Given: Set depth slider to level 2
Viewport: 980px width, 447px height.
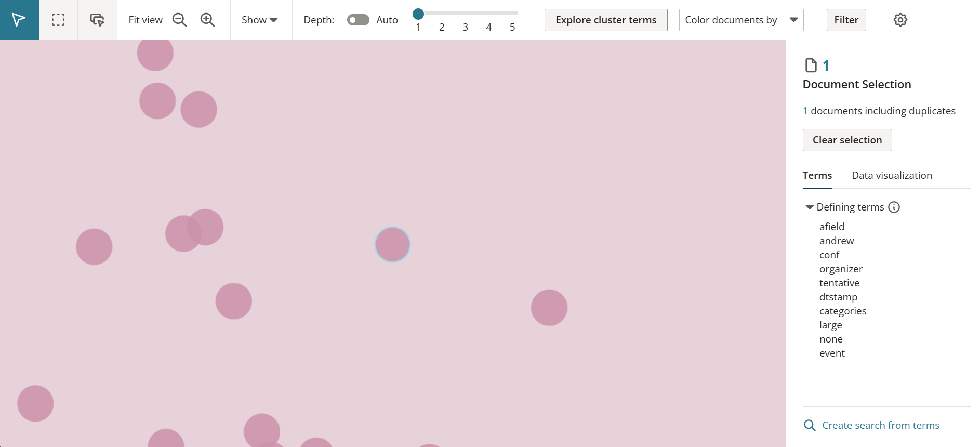Looking at the screenshot, I should click(x=442, y=27).
